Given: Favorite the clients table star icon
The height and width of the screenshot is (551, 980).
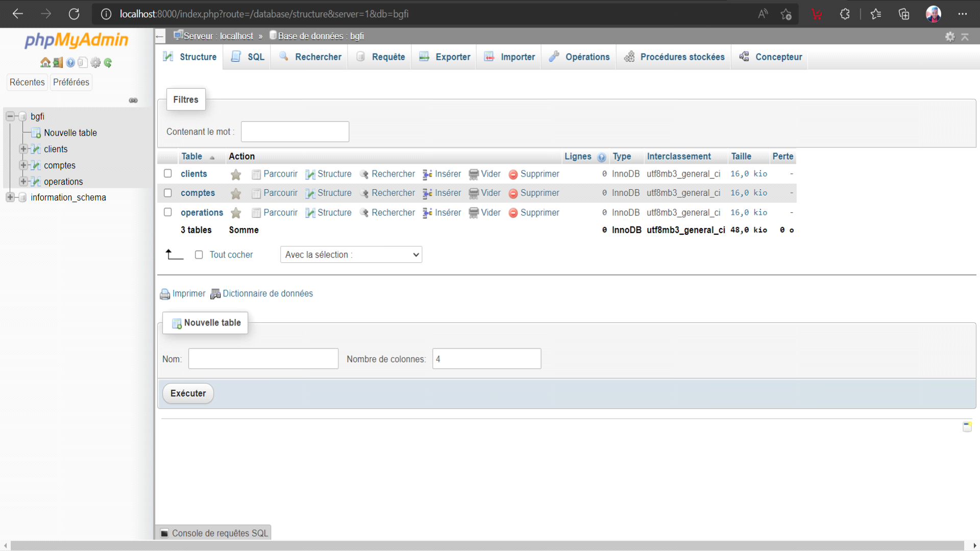Looking at the screenshot, I should (236, 174).
